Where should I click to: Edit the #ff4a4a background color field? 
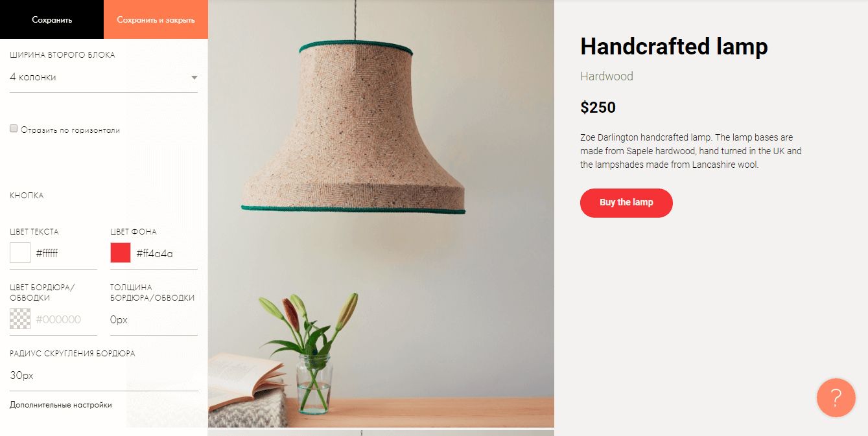click(165, 253)
